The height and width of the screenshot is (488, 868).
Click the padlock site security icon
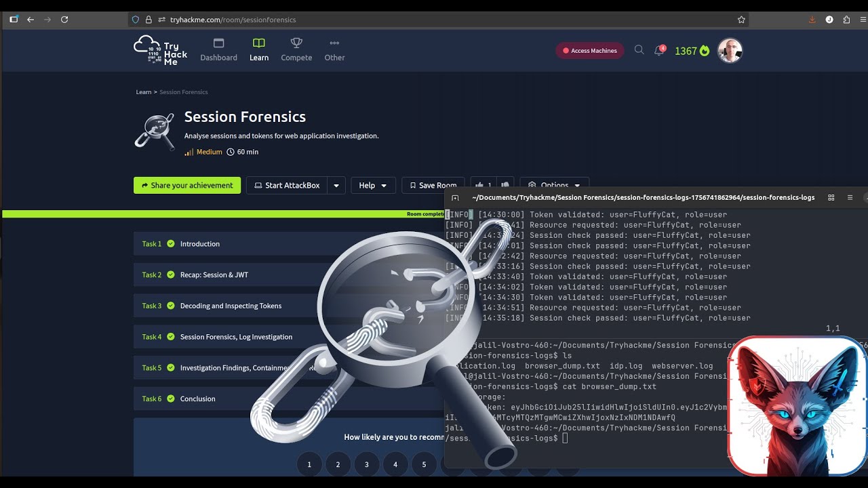pos(149,20)
